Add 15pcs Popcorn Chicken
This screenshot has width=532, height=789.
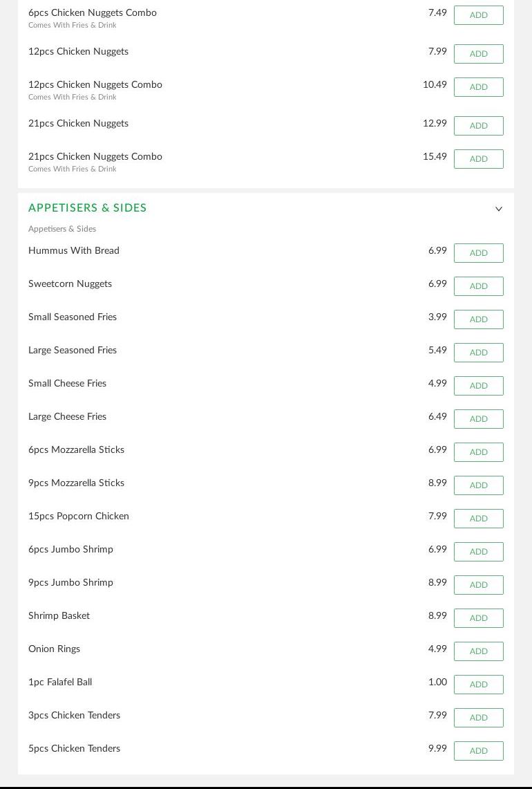478,519
